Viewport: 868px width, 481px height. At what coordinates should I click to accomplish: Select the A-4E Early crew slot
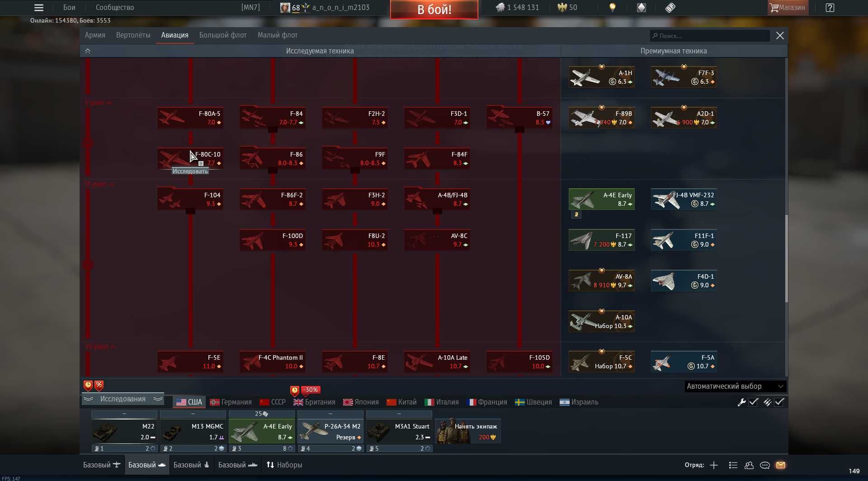point(262,432)
